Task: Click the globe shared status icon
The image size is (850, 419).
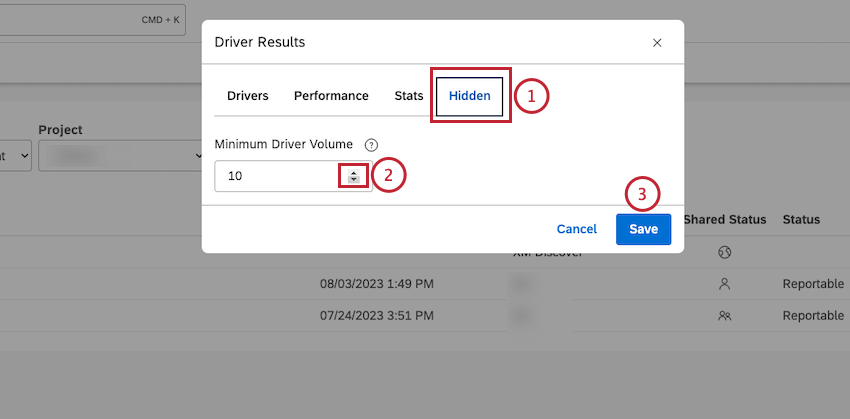Action: tap(725, 252)
